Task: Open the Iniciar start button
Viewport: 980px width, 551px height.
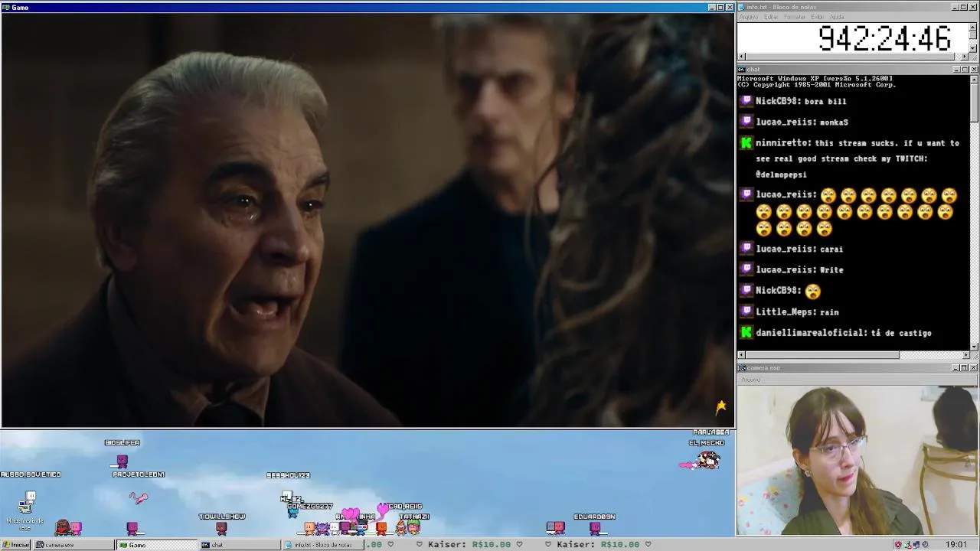Action: [15, 545]
